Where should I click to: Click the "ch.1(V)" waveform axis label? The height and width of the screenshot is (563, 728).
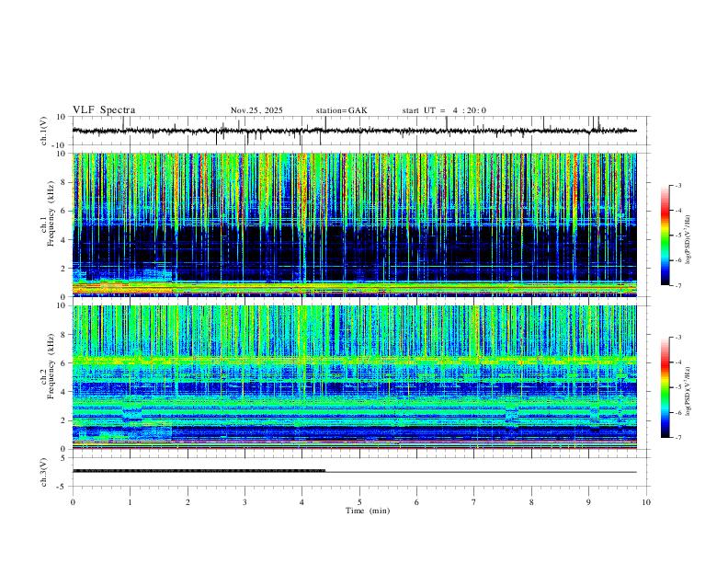(x=44, y=131)
